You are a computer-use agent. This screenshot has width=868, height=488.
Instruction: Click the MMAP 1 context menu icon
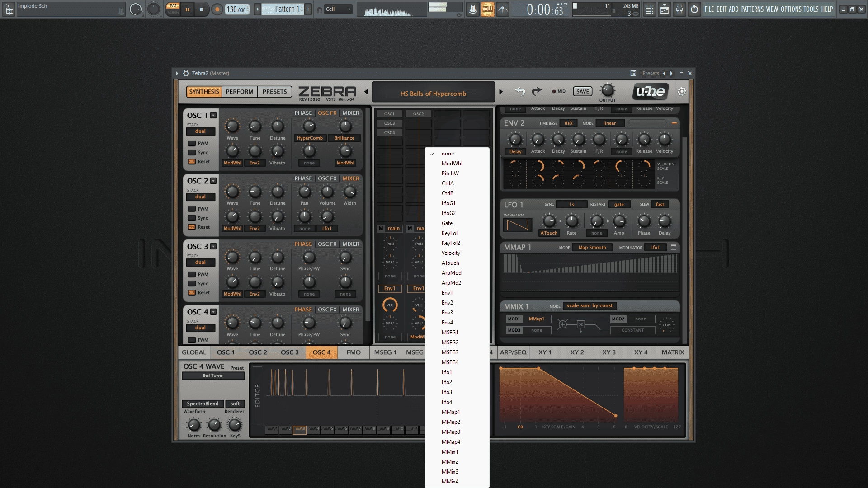[x=674, y=248]
